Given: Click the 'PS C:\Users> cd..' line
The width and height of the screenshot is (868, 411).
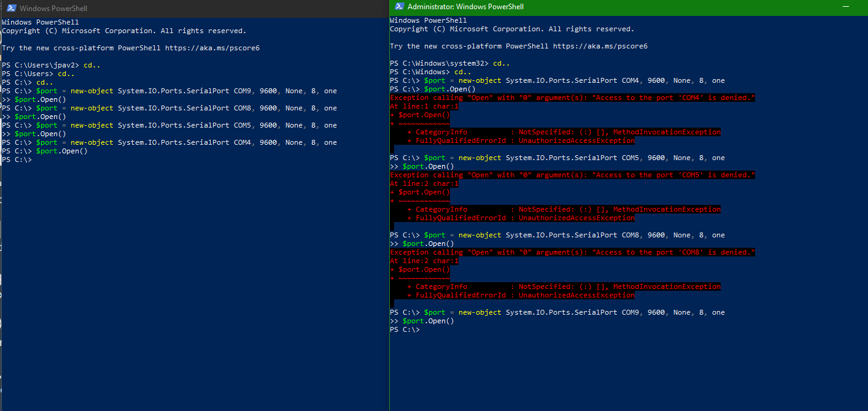Looking at the screenshot, I should click(x=38, y=74).
